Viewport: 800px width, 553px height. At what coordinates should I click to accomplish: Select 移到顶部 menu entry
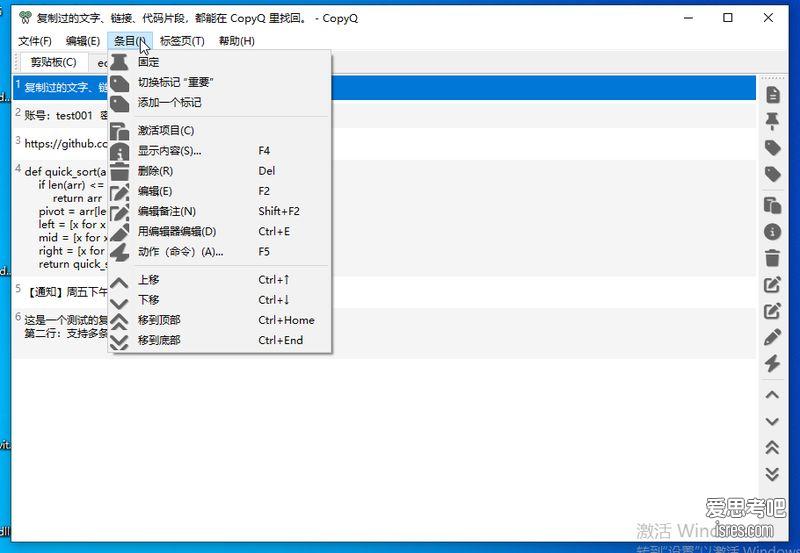point(220,320)
